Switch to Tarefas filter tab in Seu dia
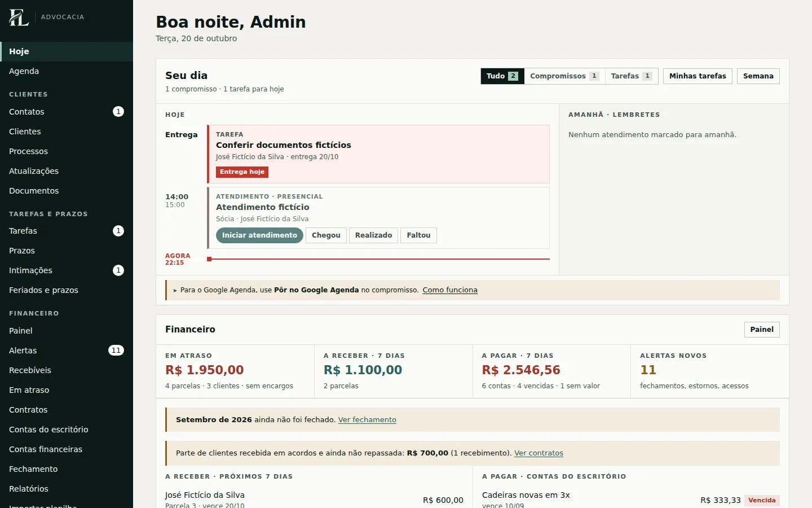This screenshot has height=508, width=812. pos(632,76)
